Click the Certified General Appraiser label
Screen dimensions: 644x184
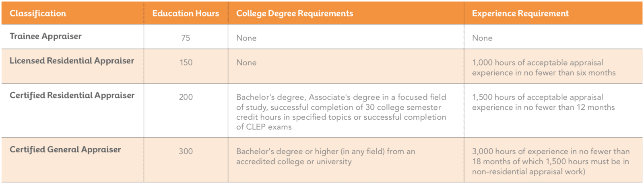pyautogui.click(x=65, y=149)
